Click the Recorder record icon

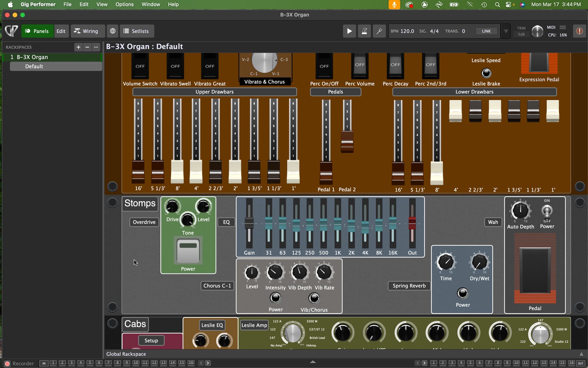coord(7,363)
